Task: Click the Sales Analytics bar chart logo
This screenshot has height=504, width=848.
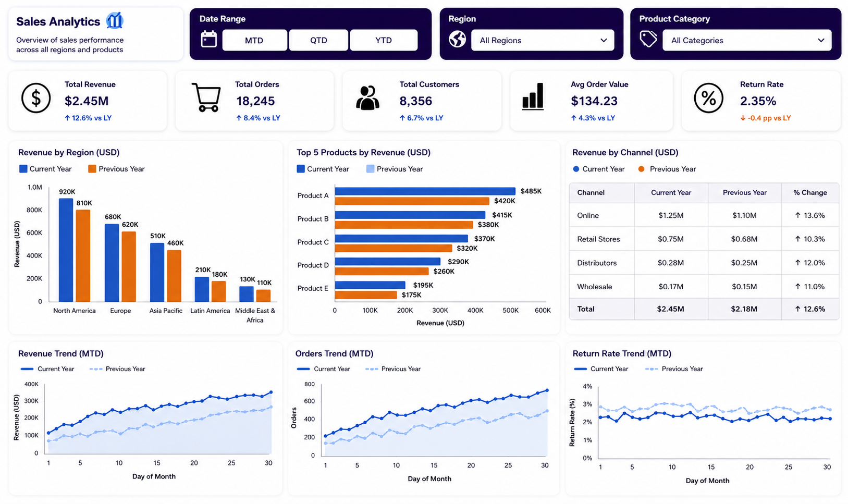Action: (115, 21)
